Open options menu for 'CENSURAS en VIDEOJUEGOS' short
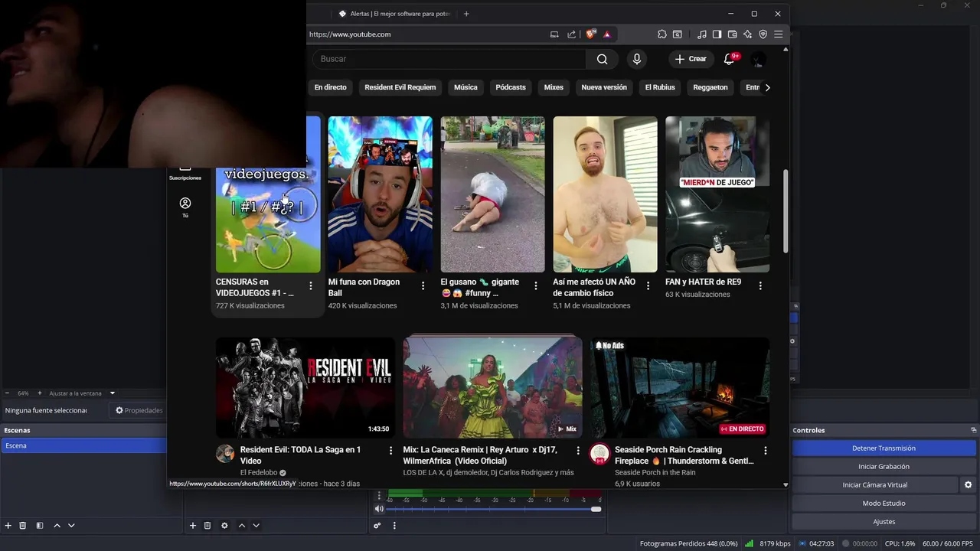Image resolution: width=980 pixels, height=551 pixels. (310, 285)
